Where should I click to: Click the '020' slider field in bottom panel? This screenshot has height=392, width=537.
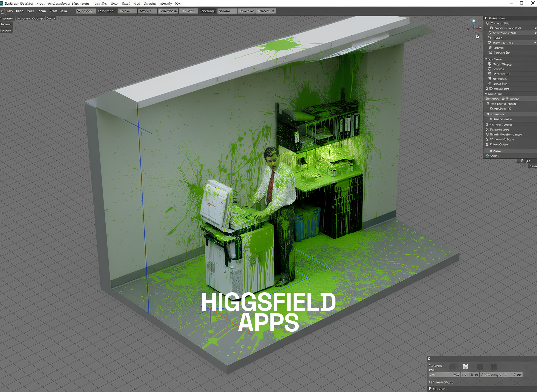point(444,375)
